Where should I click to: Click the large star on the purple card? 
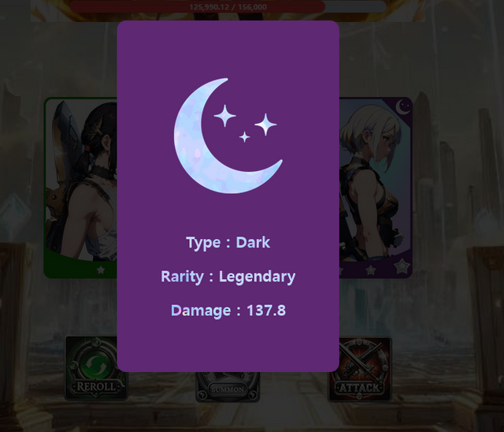[x=402, y=266]
